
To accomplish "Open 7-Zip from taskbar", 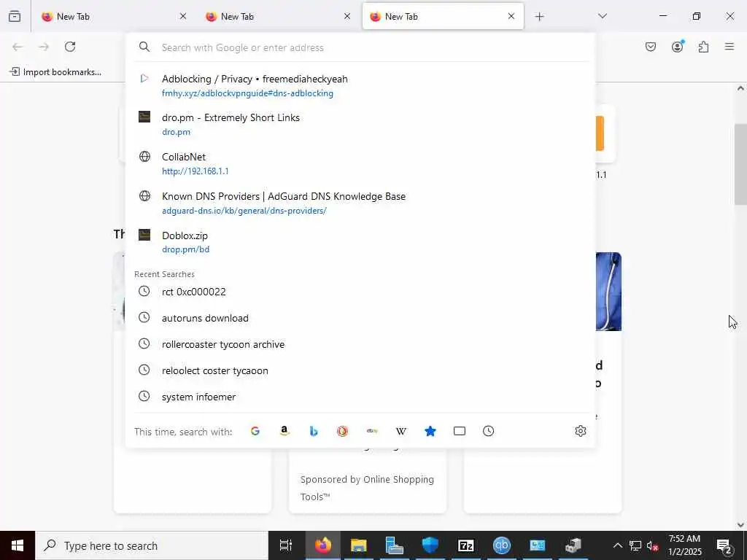I will point(466,545).
